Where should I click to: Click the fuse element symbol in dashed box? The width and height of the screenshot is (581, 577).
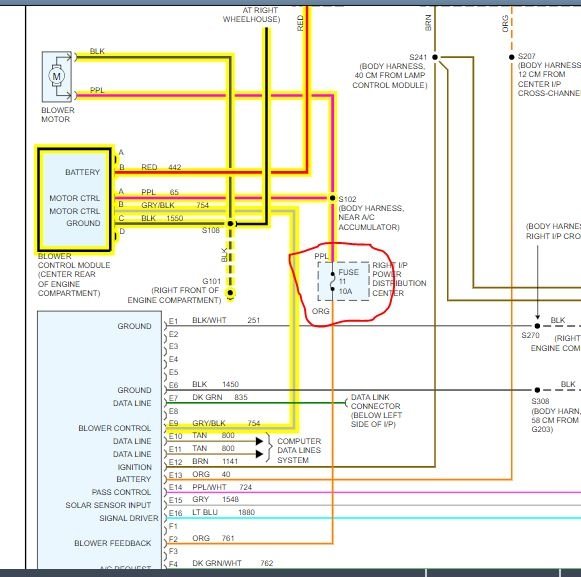click(332, 282)
